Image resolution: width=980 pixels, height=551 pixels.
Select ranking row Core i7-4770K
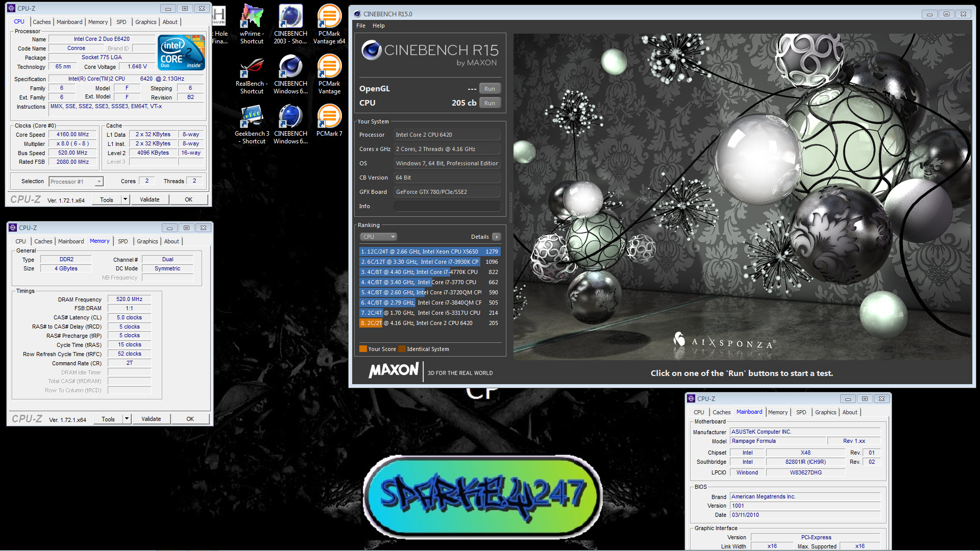coord(430,272)
